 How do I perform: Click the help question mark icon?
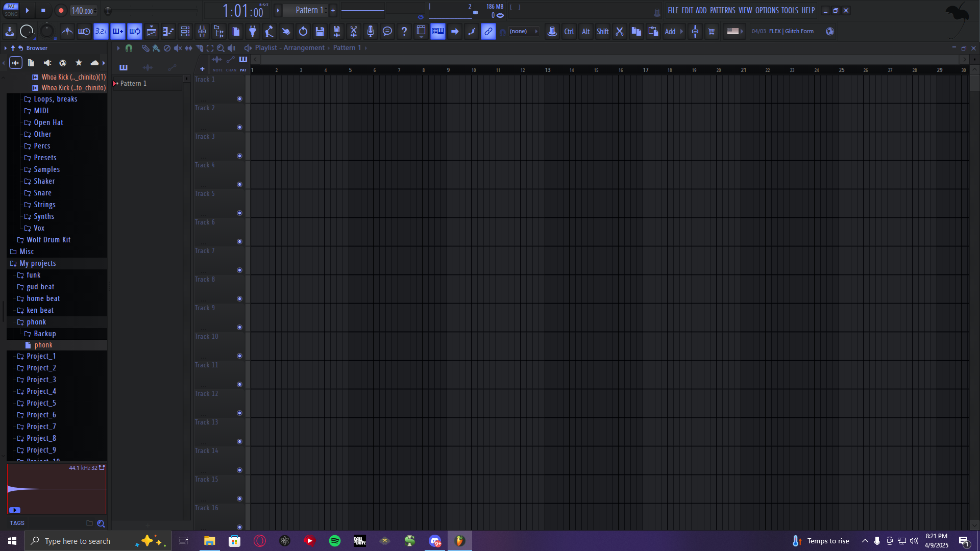tap(404, 32)
